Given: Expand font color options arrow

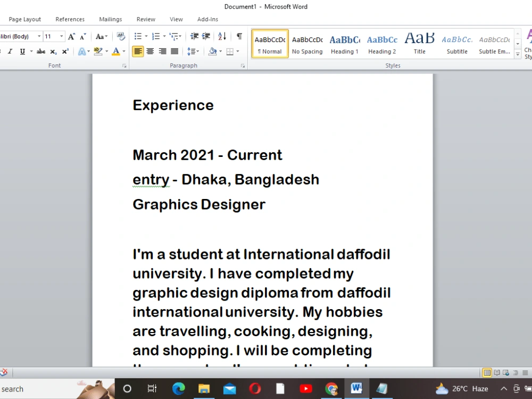Looking at the screenshot, I should [124, 52].
